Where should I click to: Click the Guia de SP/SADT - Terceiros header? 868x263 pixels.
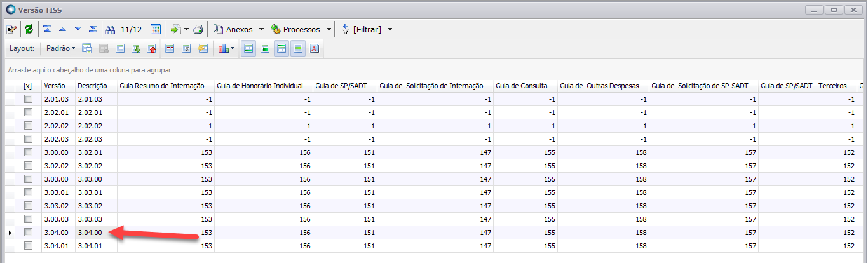pyautogui.click(x=808, y=86)
